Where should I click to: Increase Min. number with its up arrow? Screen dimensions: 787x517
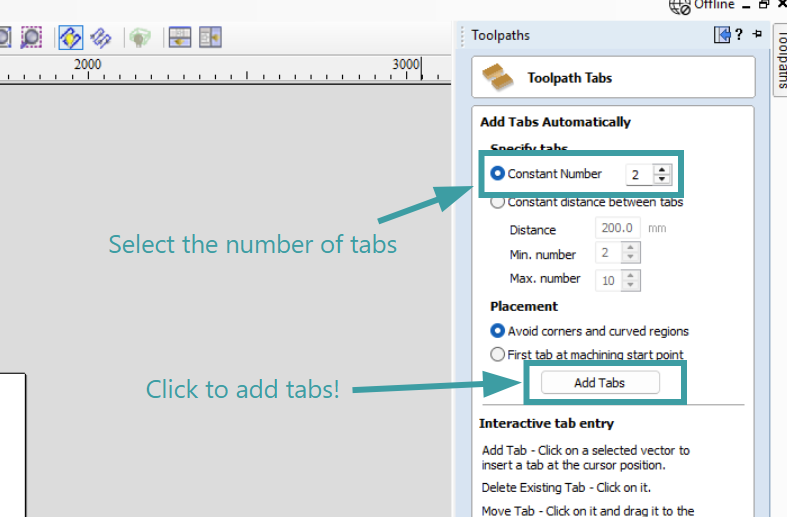pos(630,247)
